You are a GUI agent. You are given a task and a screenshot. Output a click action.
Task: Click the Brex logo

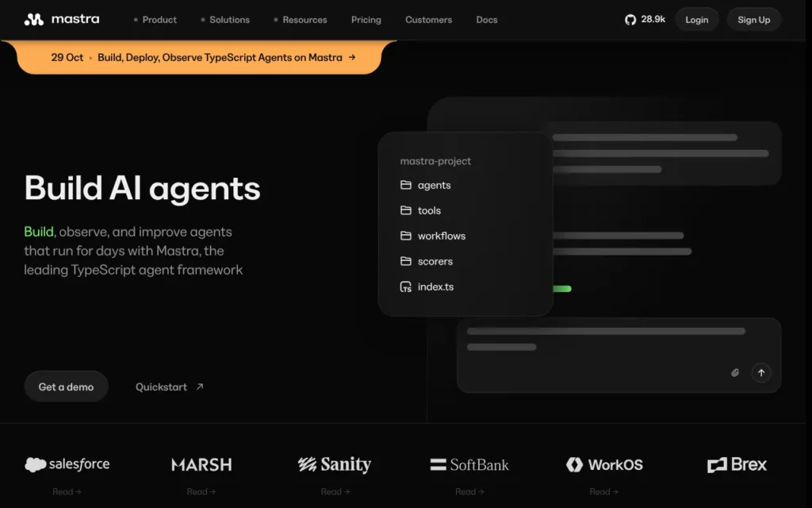point(737,464)
